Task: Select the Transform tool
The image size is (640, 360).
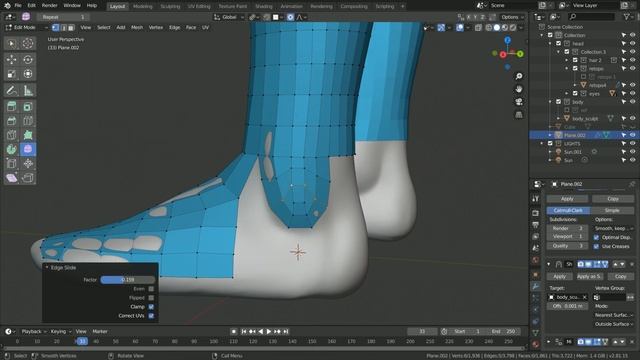Action: pyautogui.click(x=28, y=74)
